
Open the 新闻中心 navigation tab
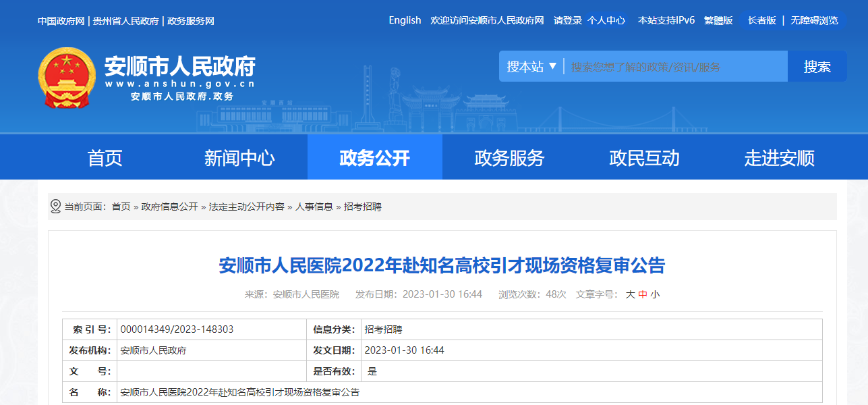[x=239, y=158]
